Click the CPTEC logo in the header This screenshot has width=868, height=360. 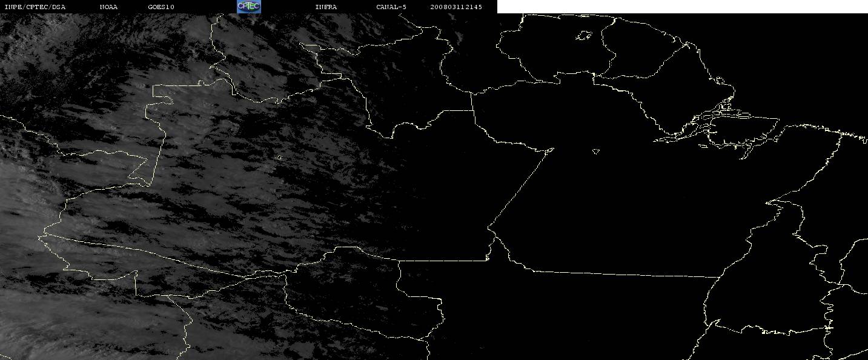click(x=249, y=7)
